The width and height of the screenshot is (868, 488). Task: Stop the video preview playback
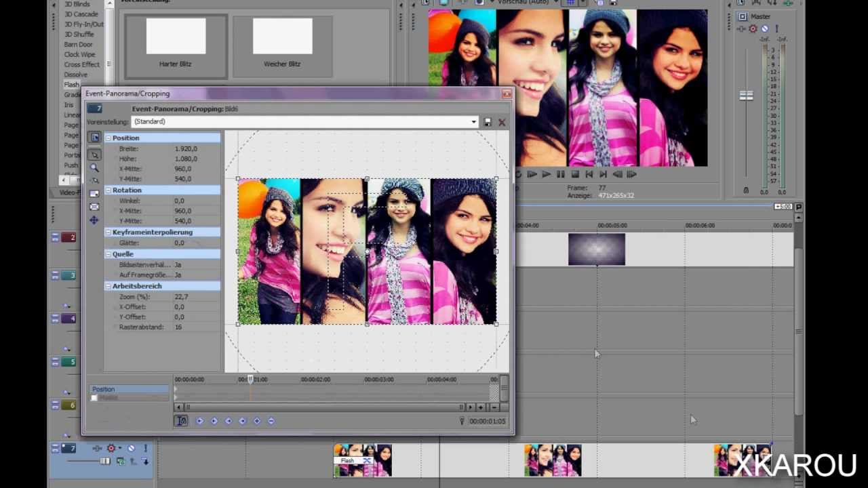575,174
